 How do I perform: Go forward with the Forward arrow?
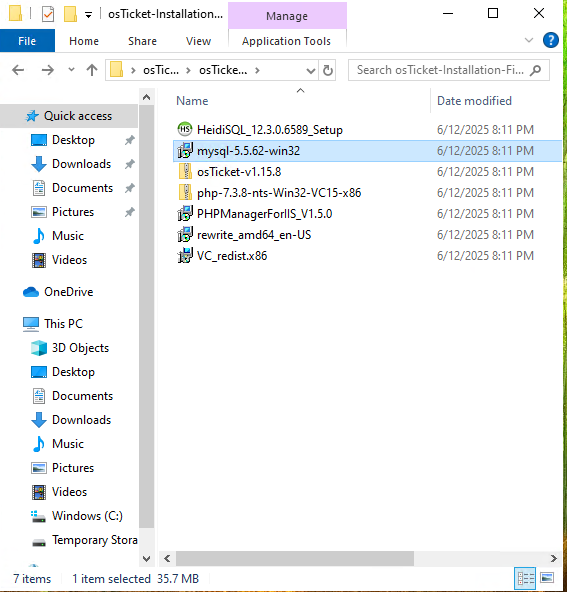pyautogui.click(x=48, y=70)
